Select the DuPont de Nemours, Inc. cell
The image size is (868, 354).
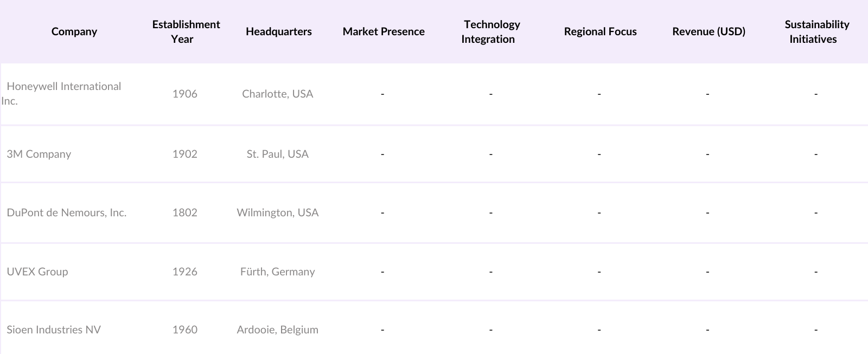[67, 213]
